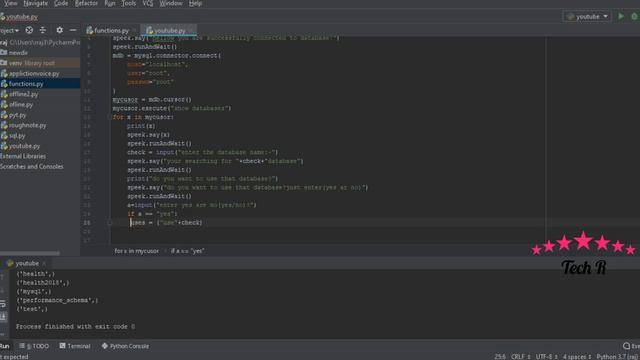The width and height of the screenshot is (640, 360).
Task: Open the Code menu
Action: pos(61,3)
